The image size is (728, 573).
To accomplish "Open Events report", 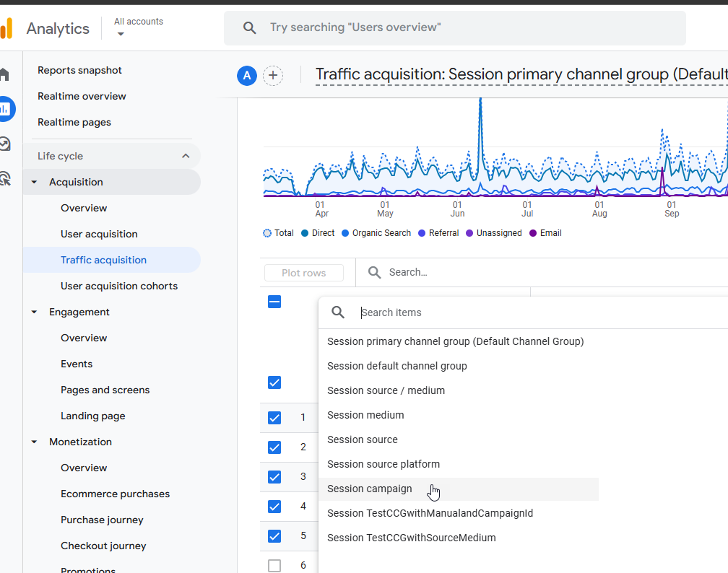I will [76, 364].
